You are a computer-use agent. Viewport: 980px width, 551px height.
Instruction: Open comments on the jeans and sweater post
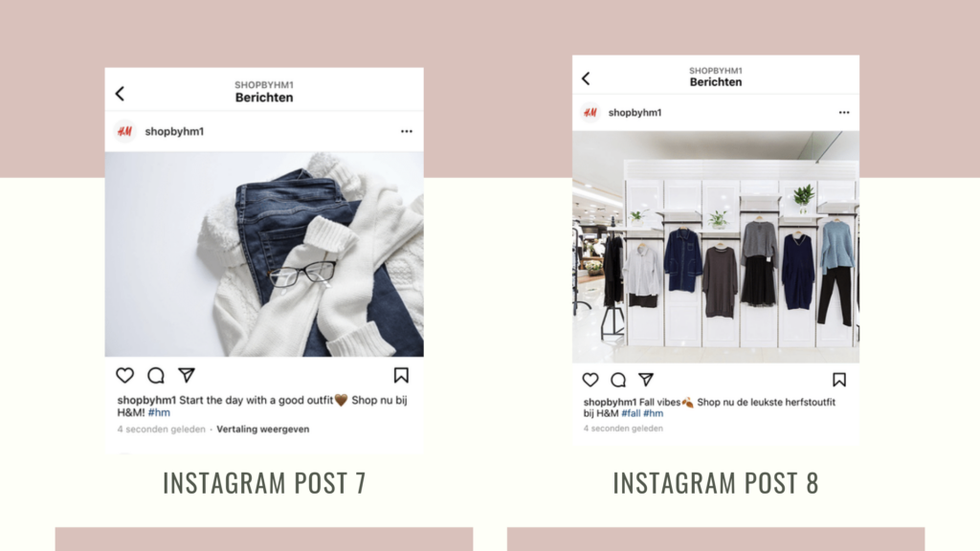(x=156, y=375)
